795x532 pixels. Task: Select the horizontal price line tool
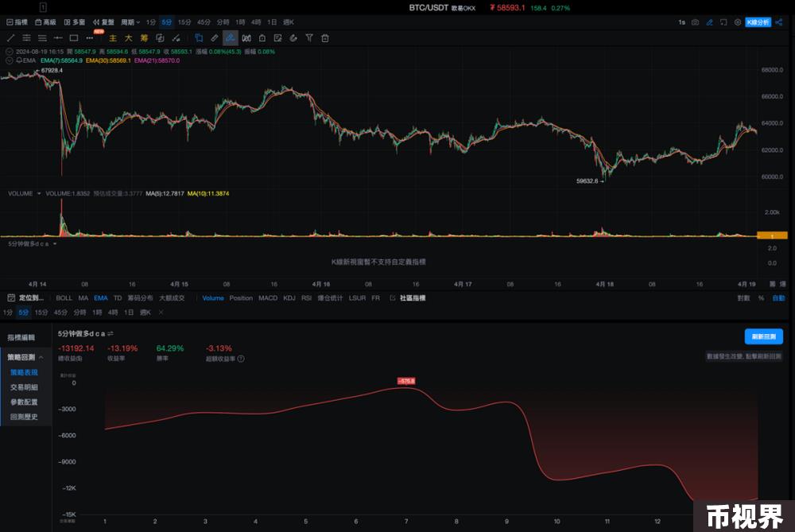click(58, 38)
